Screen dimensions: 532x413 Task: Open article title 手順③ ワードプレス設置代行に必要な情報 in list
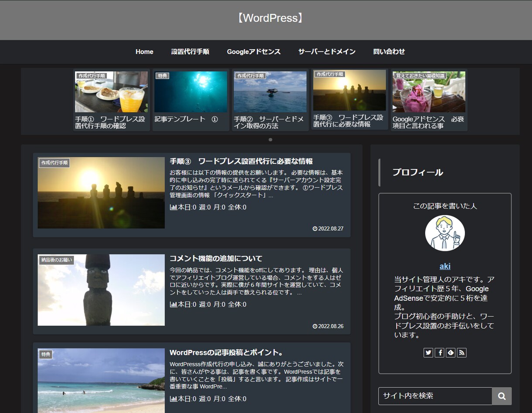(241, 161)
